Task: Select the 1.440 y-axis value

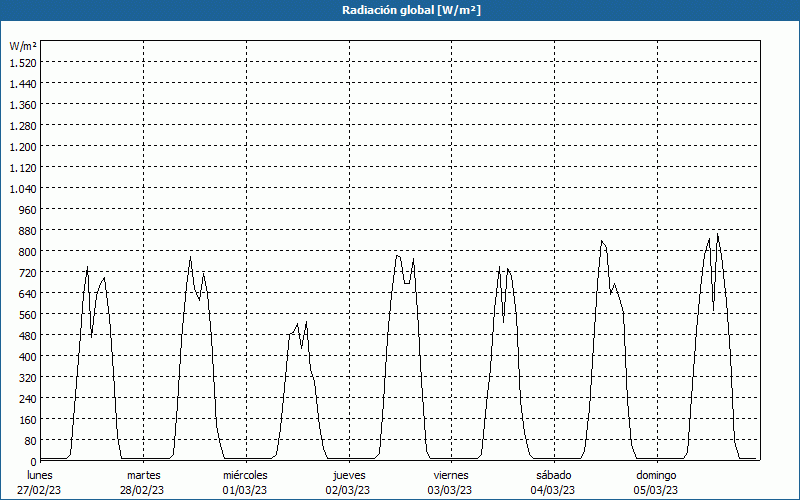Action: pyautogui.click(x=23, y=84)
